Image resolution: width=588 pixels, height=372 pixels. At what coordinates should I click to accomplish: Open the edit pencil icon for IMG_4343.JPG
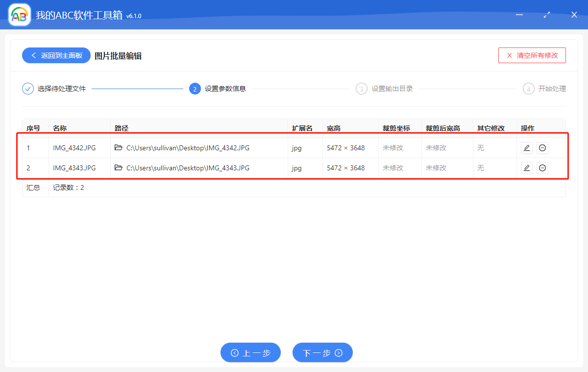pos(526,167)
